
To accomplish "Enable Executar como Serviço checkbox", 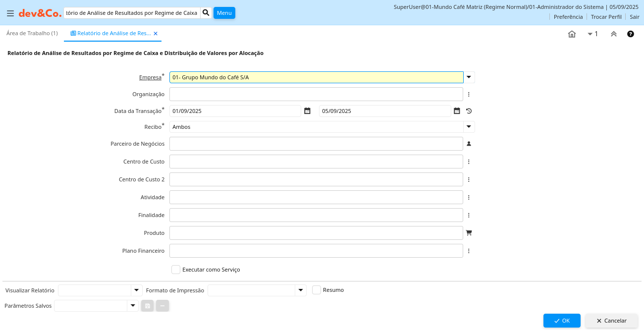I will tap(176, 270).
